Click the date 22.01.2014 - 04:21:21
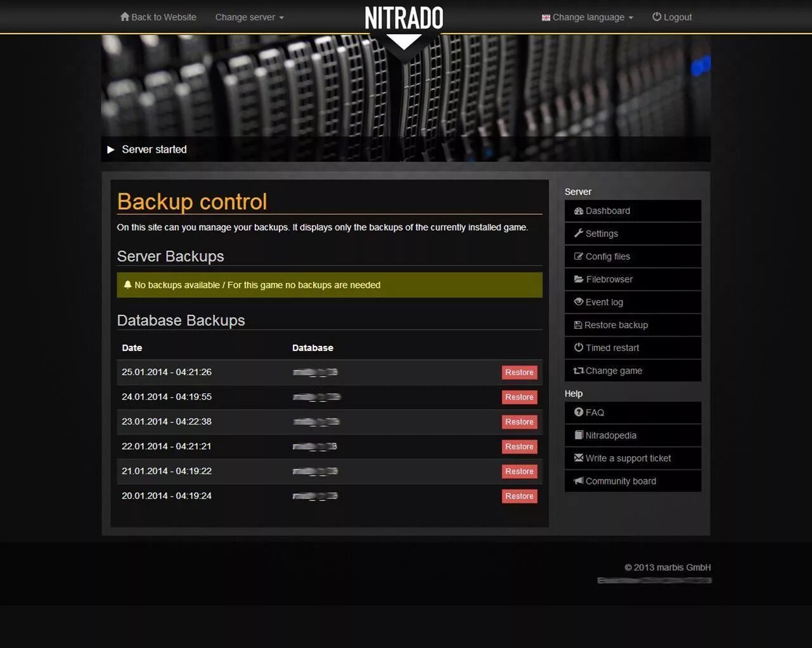 coord(167,446)
